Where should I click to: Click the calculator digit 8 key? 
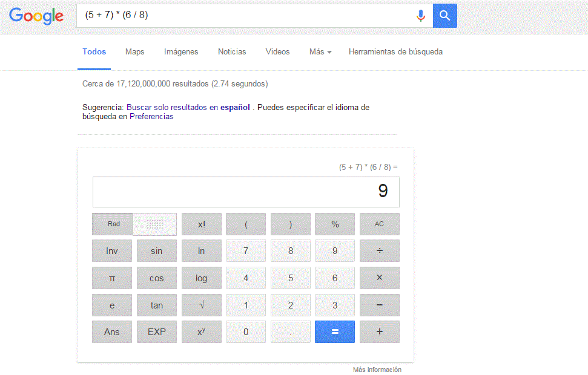(291, 250)
